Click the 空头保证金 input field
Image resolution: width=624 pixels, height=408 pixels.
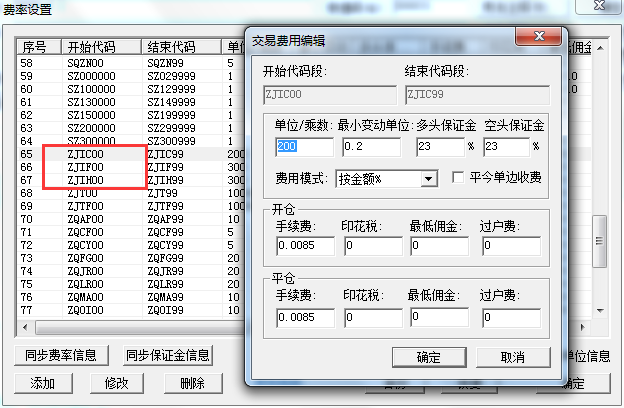[507, 146]
